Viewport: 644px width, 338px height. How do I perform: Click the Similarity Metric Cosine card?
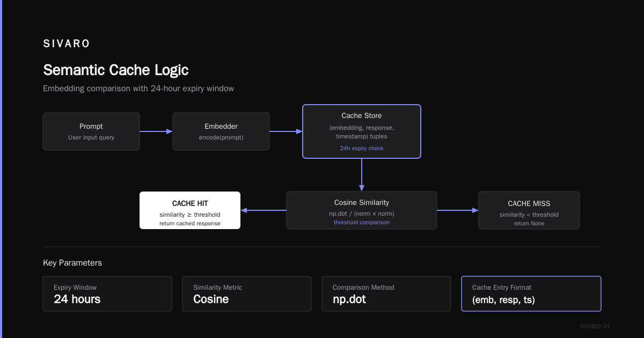[x=247, y=293]
